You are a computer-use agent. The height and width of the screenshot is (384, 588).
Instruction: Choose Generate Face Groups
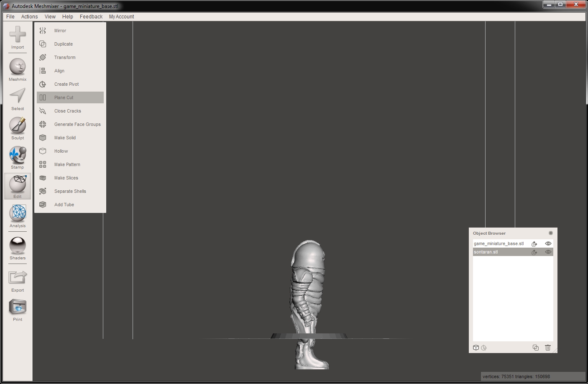tap(70, 124)
